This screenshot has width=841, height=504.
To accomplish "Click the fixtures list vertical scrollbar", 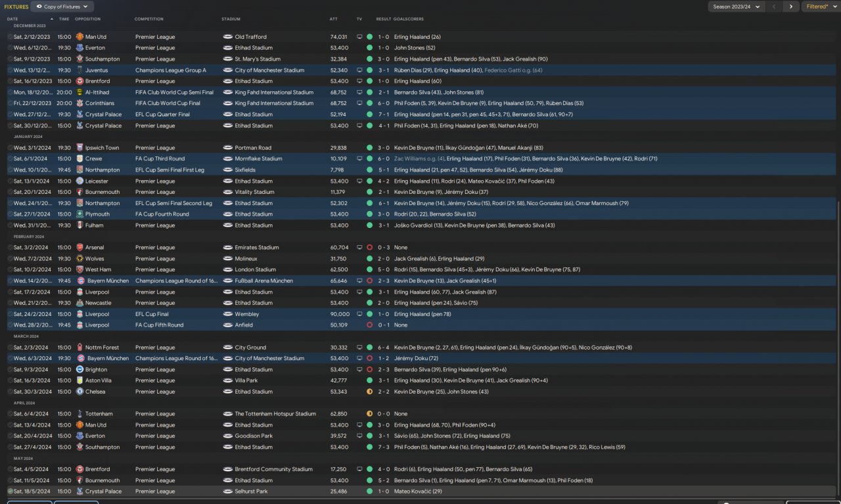I will click(x=838, y=348).
